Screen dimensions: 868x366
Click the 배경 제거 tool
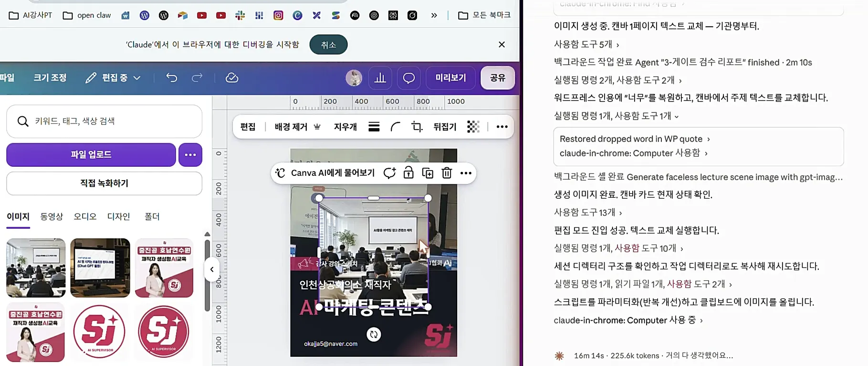pos(297,127)
